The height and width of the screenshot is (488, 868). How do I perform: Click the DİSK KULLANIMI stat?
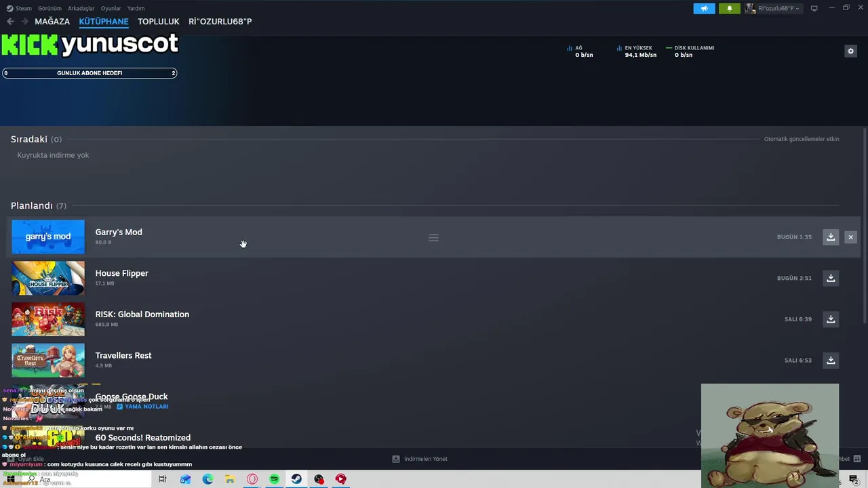690,52
